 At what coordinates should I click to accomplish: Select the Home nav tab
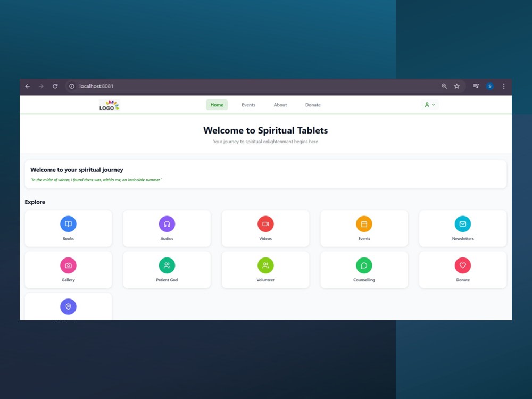(217, 105)
